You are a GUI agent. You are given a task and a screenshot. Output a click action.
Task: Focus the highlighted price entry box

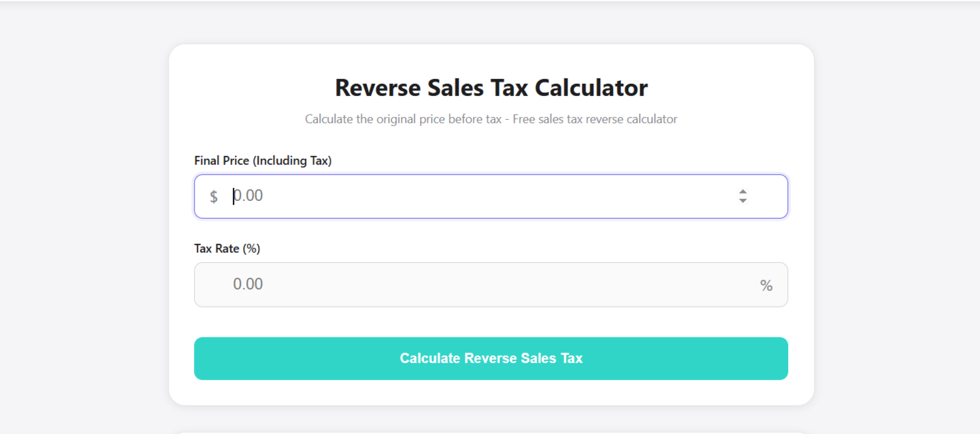[x=476, y=196]
